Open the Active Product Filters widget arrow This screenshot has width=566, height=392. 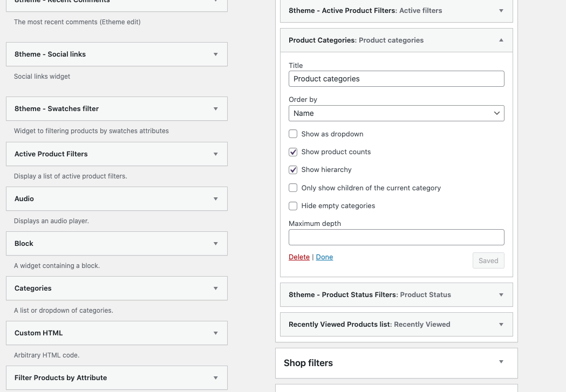(x=215, y=154)
